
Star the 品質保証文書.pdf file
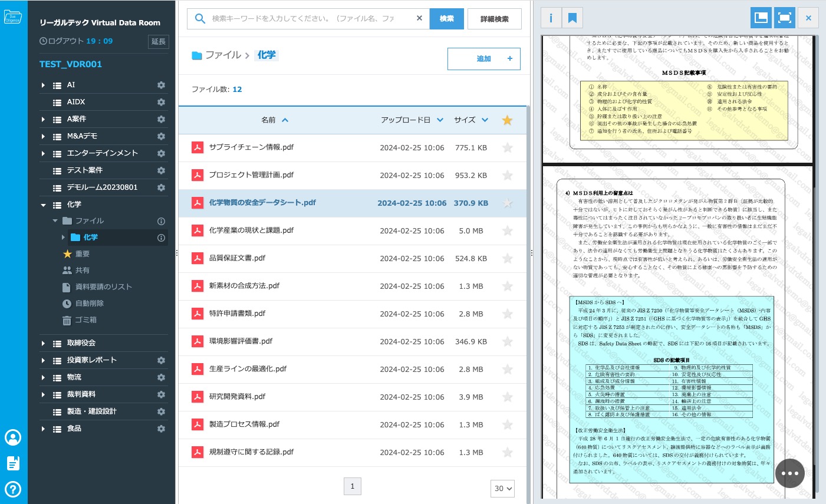[507, 259]
